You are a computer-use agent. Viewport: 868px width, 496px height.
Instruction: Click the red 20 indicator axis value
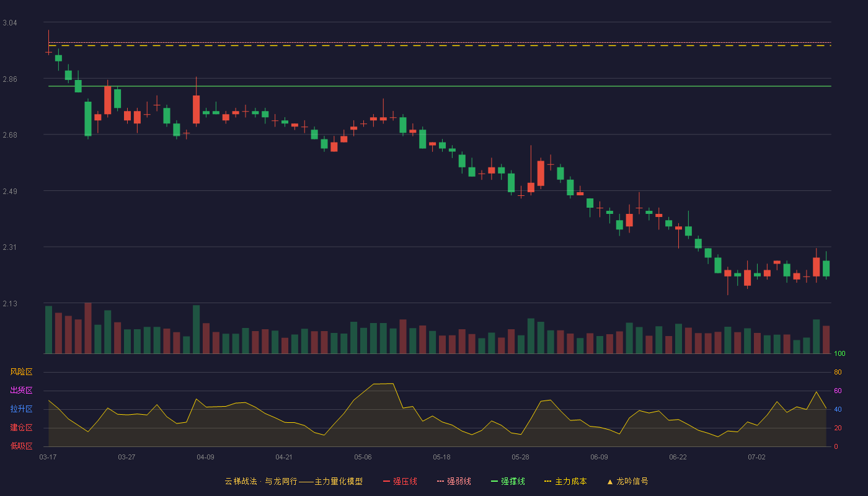point(838,428)
